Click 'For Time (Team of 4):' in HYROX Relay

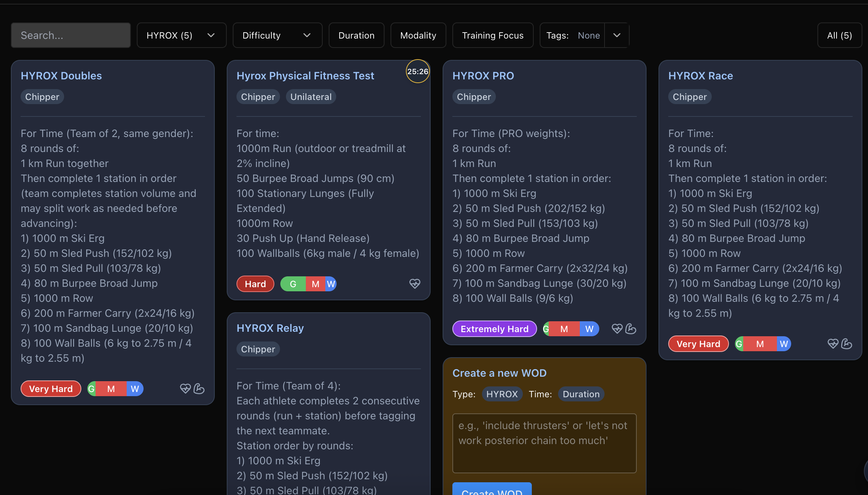[289, 386]
